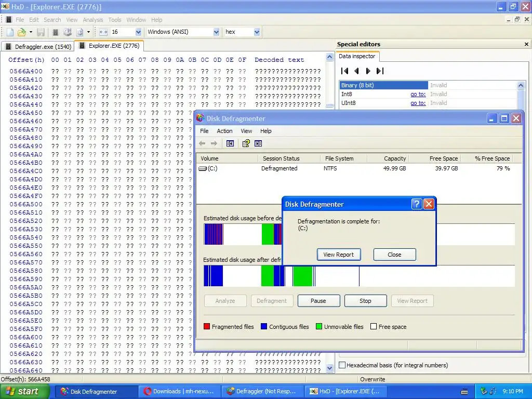This screenshot has height=399, width=532.
Task: Click the HxD document icon left of File menu
Action: (9, 20)
